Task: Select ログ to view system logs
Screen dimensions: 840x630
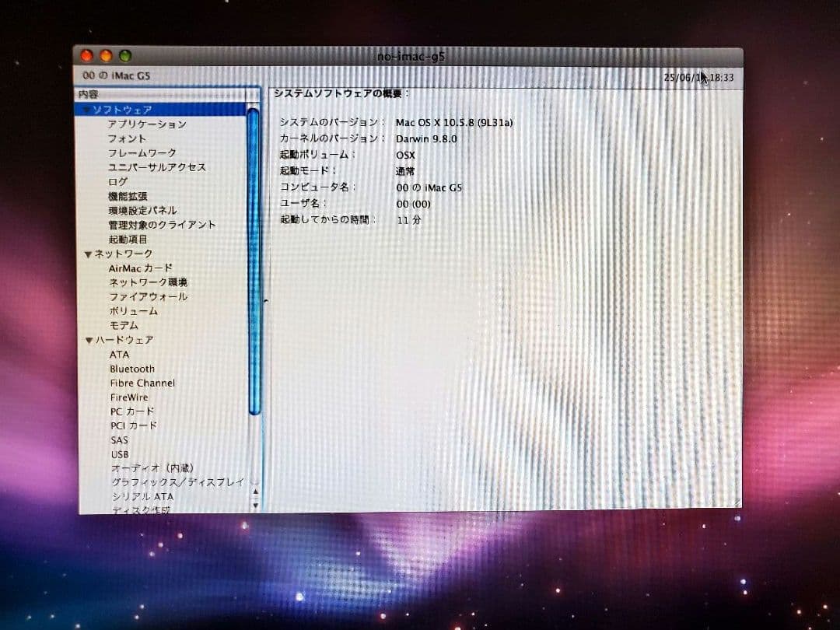Action: (x=117, y=181)
